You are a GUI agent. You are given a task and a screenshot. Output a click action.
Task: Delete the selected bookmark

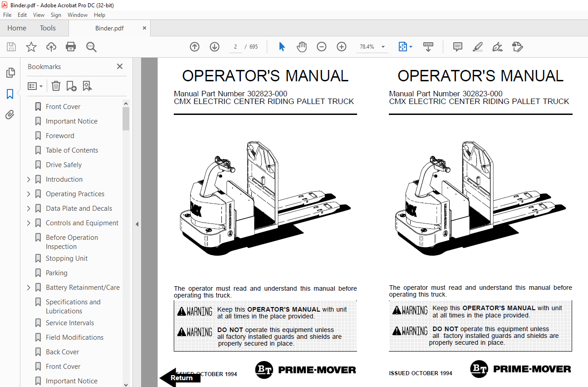[56, 86]
